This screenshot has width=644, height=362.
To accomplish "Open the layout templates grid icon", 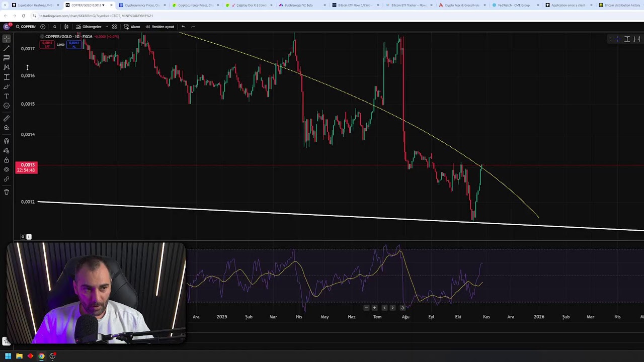I will pyautogui.click(x=115, y=27).
